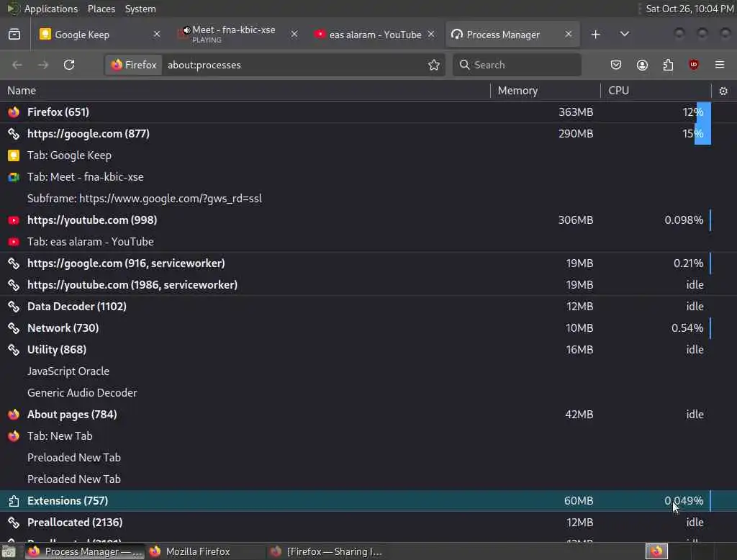Screen dimensions: 737x560
Task: Click the youtube.com (998) process icon
Action: click(14, 220)
